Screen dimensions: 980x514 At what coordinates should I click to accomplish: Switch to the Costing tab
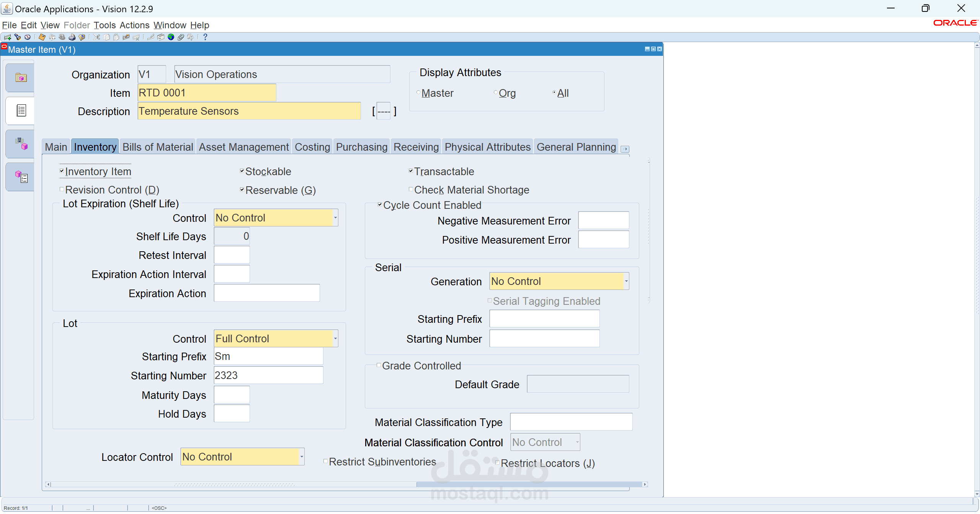click(312, 147)
